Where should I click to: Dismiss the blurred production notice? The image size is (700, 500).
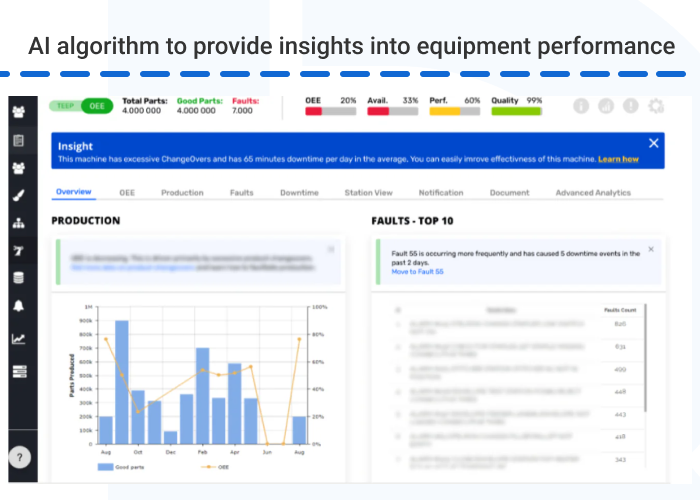[x=331, y=249]
